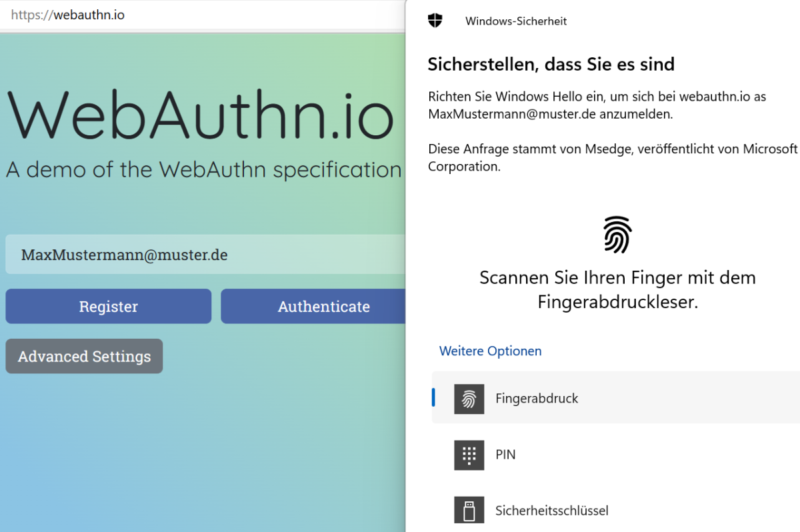Image resolution: width=800 pixels, height=532 pixels.
Task: Click the Register button on webauthn.io
Action: point(109,306)
